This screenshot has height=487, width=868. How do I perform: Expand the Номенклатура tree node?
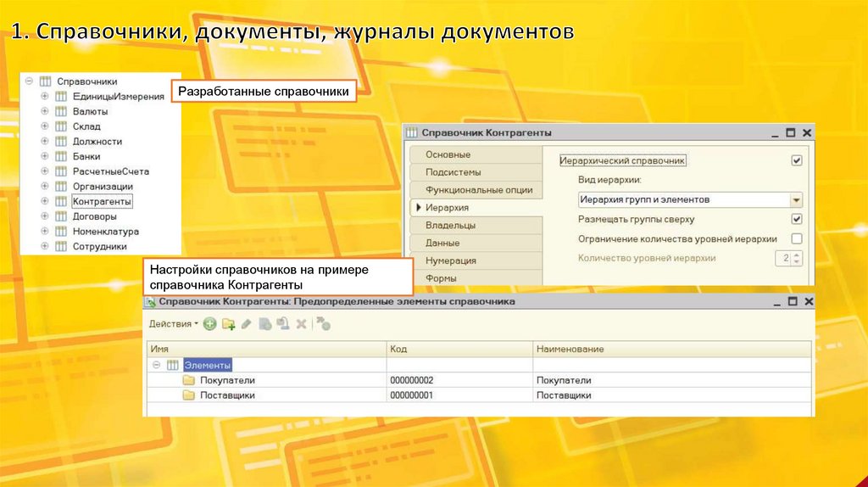point(45,231)
